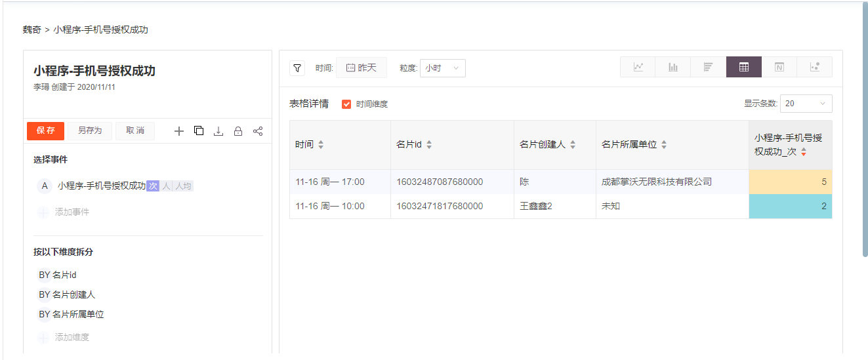Sort by 小程序-手机号授权成功_次 column
This screenshot has height=360, width=868.
(x=804, y=151)
